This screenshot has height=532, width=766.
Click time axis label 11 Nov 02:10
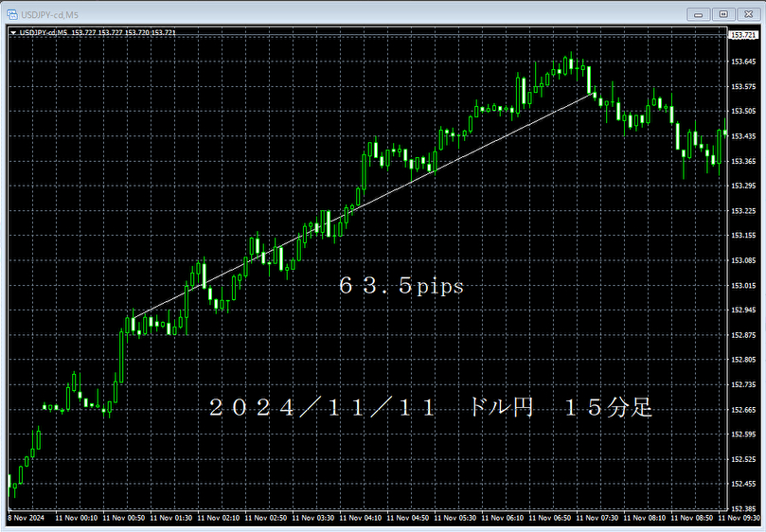coord(219,518)
